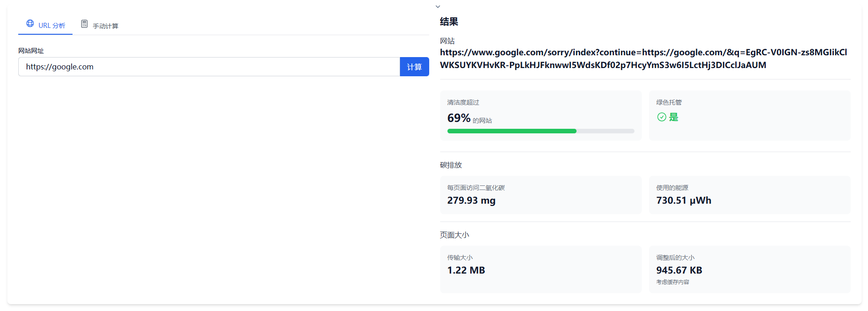Select the 945.67 KB adjusted size value

pyautogui.click(x=679, y=270)
